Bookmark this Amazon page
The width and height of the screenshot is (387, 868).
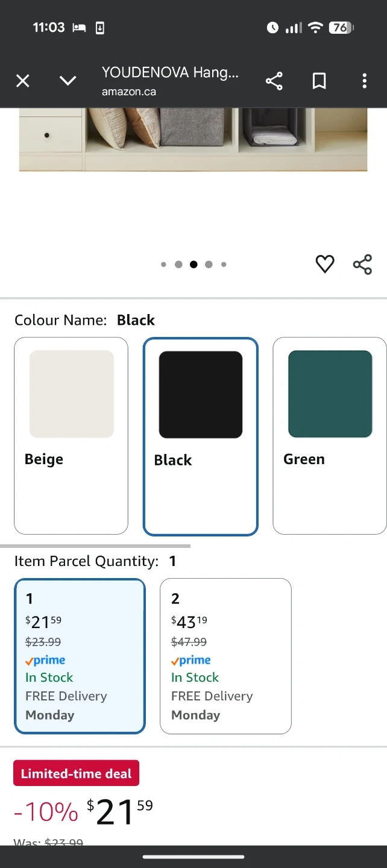click(x=319, y=81)
